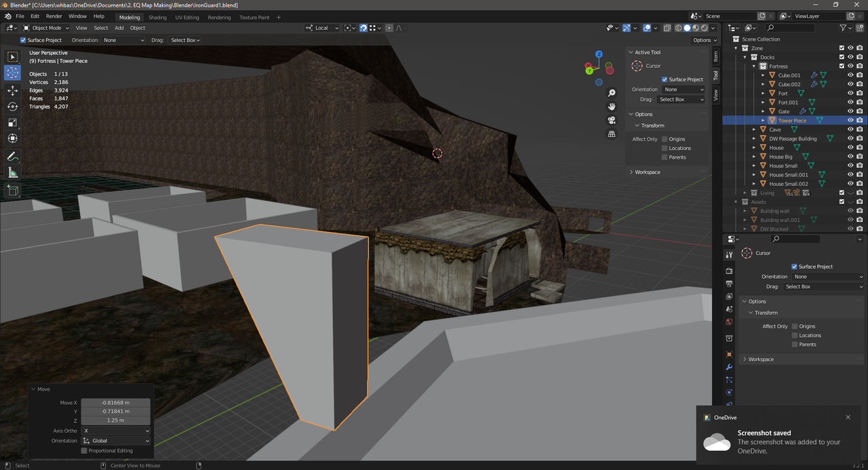The image size is (868, 470).
Task: Open the Render menu
Action: [54, 16]
